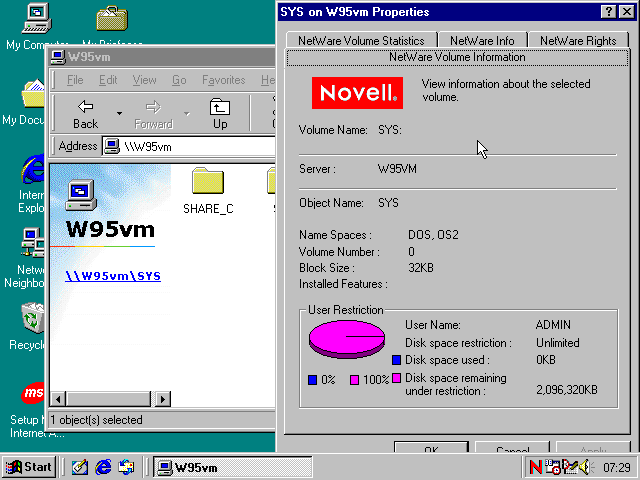Open My Documents folder icon on desktop
The image size is (640, 480).
click(33, 93)
